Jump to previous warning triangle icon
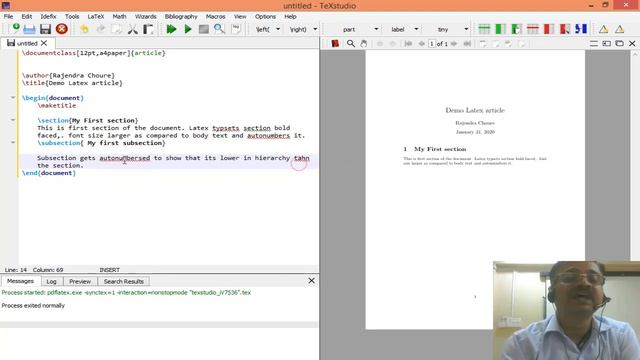The height and width of the screenshot is (360, 640). 603,29
